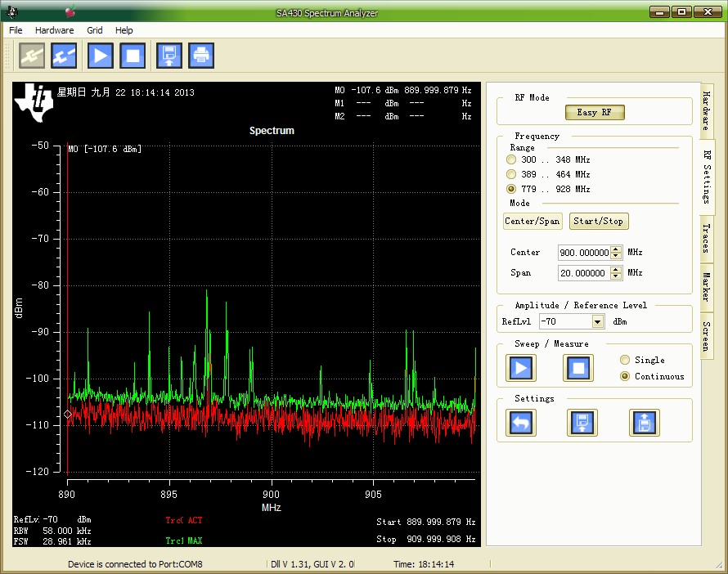Select the 300..348 MHz frequency range
Viewport: 728px width, 574px height.
pos(512,159)
